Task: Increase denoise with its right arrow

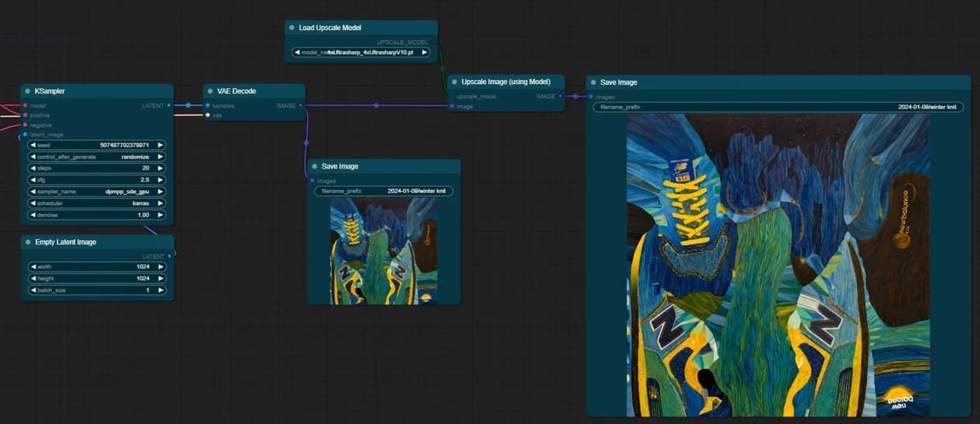Action: 160,214
